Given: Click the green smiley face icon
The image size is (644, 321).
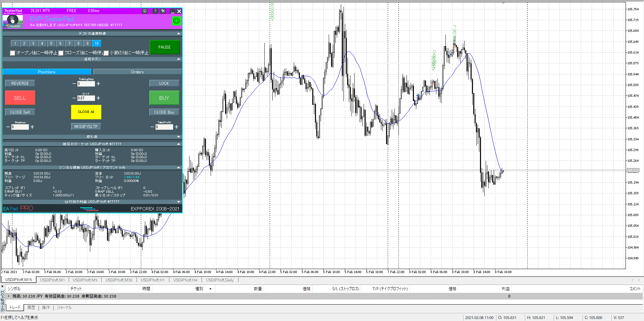Looking at the screenshot, I should coord(176,21).
